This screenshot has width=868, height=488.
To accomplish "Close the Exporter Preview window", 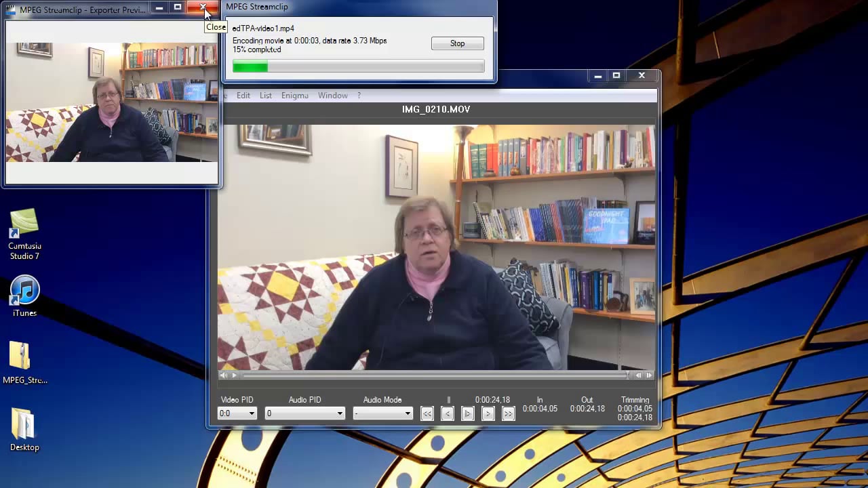I will pyautogui.click(x=203, y=7).
